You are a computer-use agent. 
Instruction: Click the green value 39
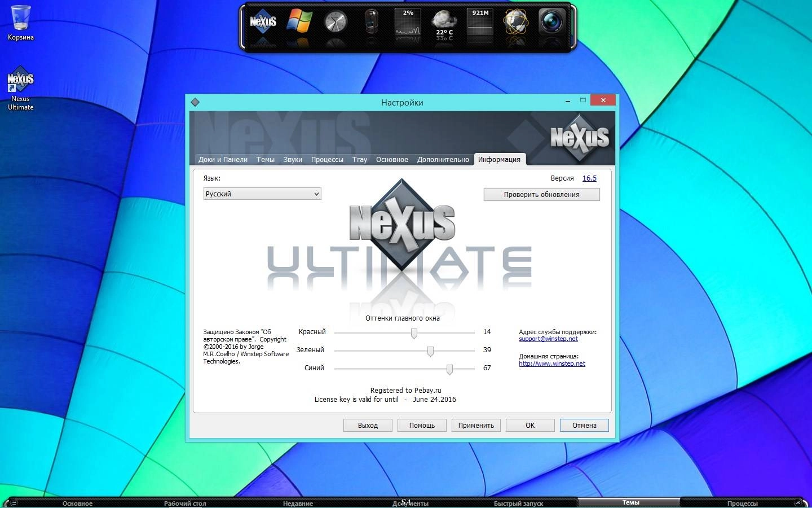point(487,350)
